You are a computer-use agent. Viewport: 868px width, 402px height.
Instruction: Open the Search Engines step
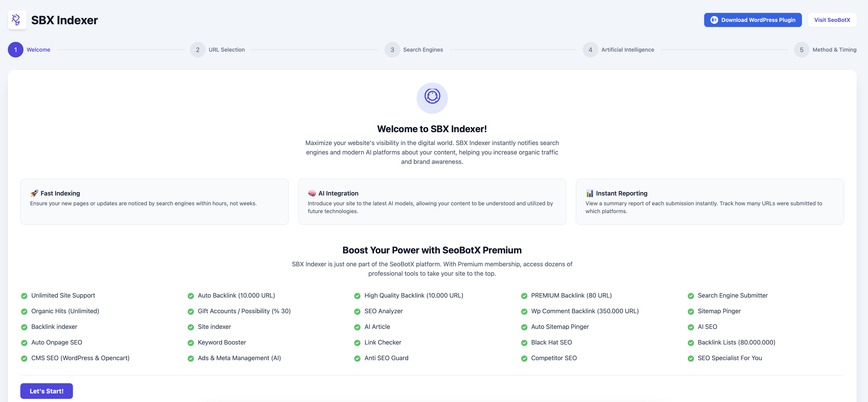pyautogui.click(x=392, y=50)
